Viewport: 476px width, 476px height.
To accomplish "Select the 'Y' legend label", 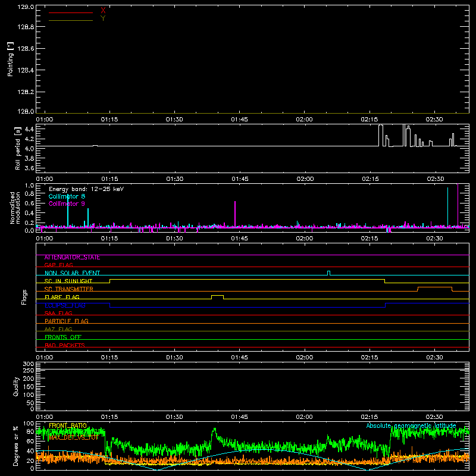I will tap(103, 18).
